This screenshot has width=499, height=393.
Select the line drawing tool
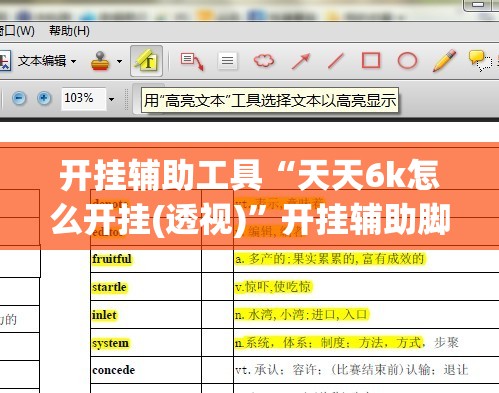(x=336, y=61)
